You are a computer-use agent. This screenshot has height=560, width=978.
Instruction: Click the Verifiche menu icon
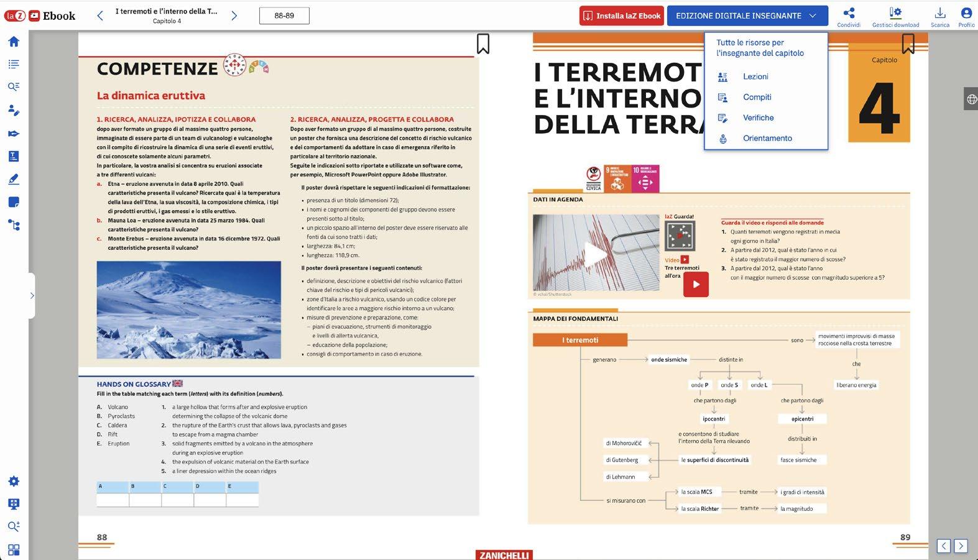[x=722, y=117]
